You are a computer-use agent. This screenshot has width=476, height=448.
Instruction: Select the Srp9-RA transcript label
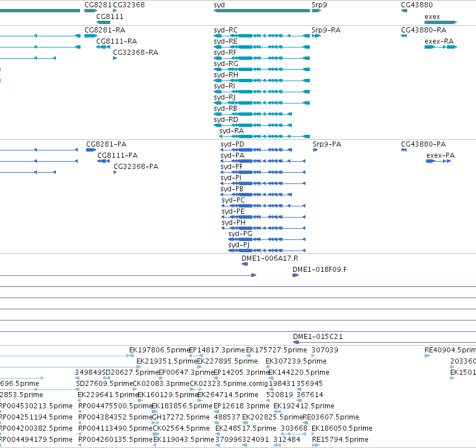(x=326, y=30)
